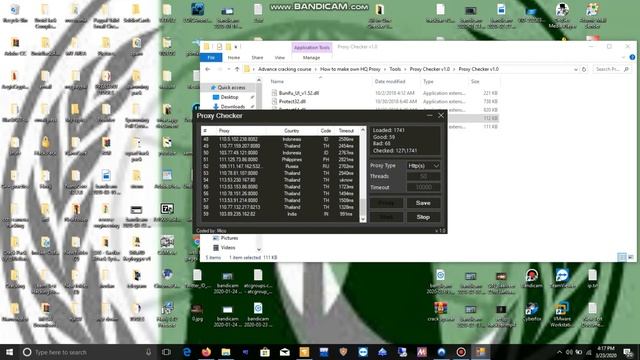
Task: Open the Windows Start menu
Action: pyautogui.click(x=9, y=352)
